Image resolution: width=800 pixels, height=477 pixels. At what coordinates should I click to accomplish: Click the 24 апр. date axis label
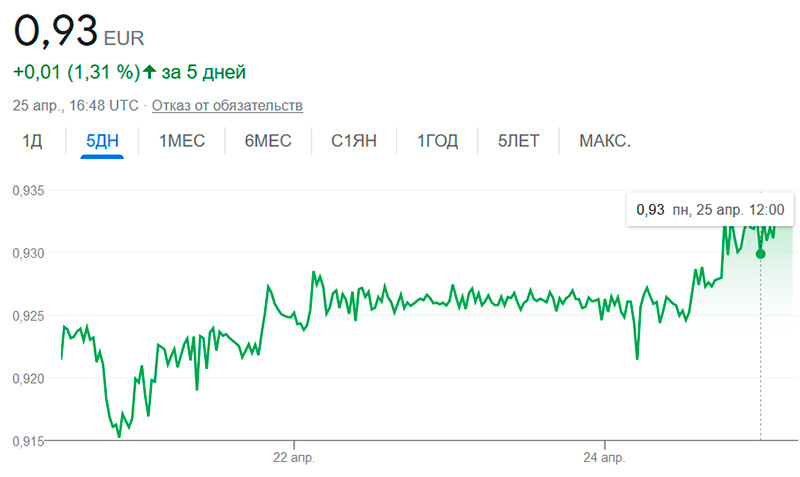point(604,457)
